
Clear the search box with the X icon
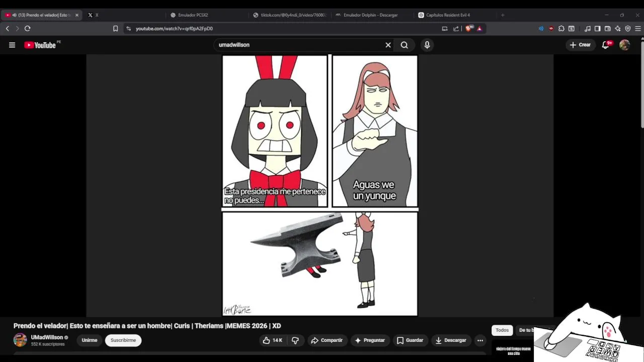pyautogui.click(x=388, y=45)
